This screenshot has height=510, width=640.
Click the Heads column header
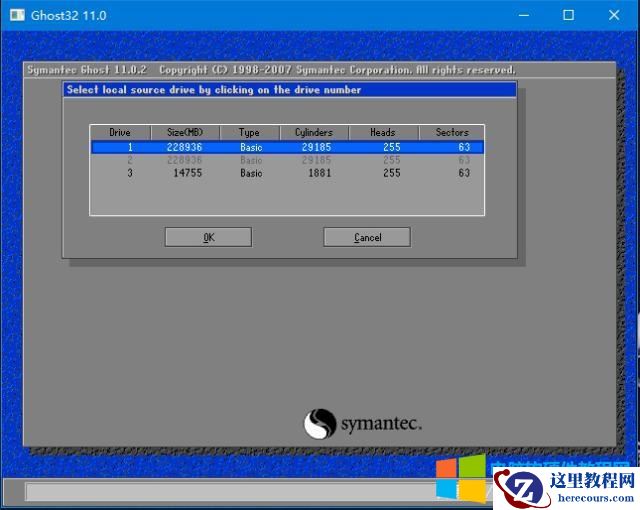383,133
